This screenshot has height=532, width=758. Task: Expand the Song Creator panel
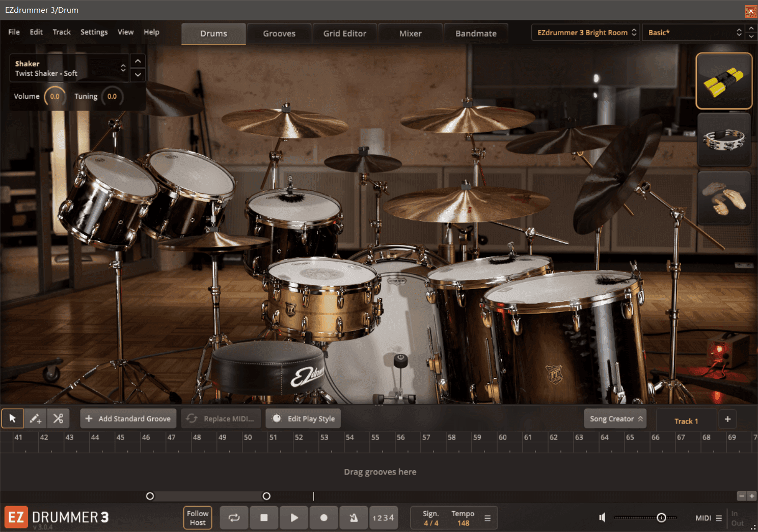point(615,418)
